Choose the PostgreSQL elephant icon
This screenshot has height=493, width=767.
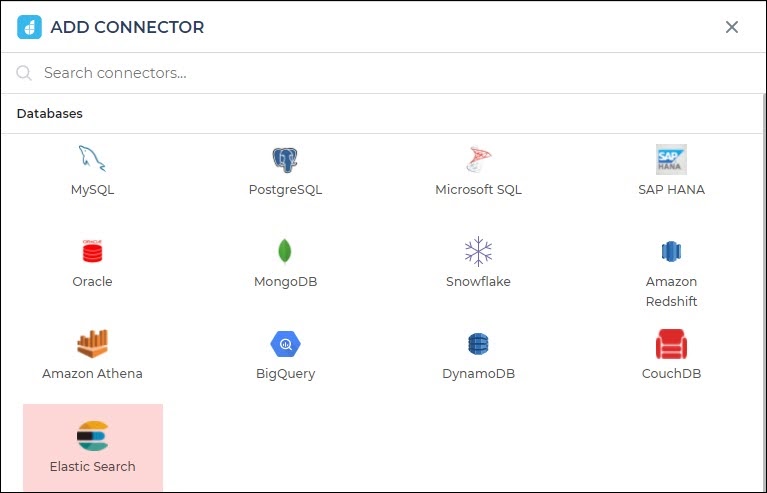click(x=285, y=159)
